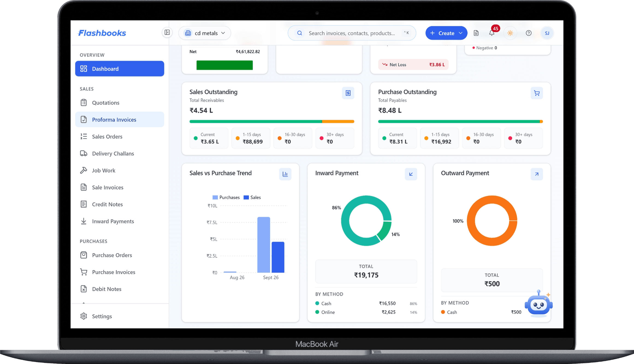The height and width of the screenshot is (364, 634).
Task: Toggle light theme sun icon
Action: [510, 33]
